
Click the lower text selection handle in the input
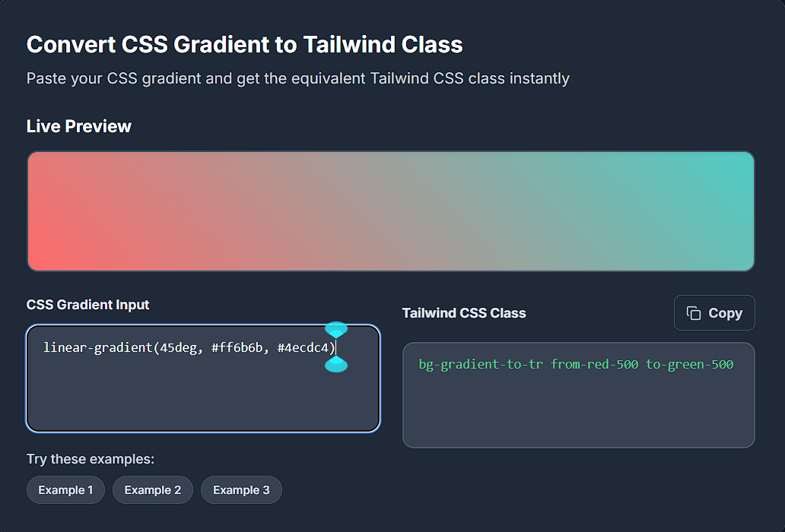(337, 366)
